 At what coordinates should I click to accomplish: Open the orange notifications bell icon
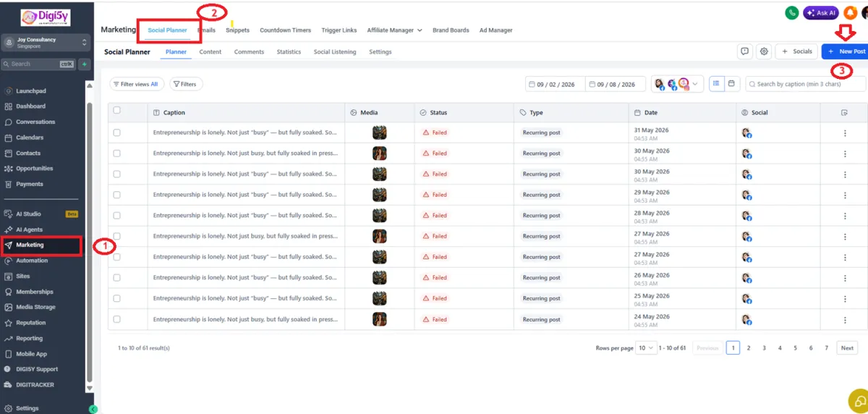(x=850, y=12)
